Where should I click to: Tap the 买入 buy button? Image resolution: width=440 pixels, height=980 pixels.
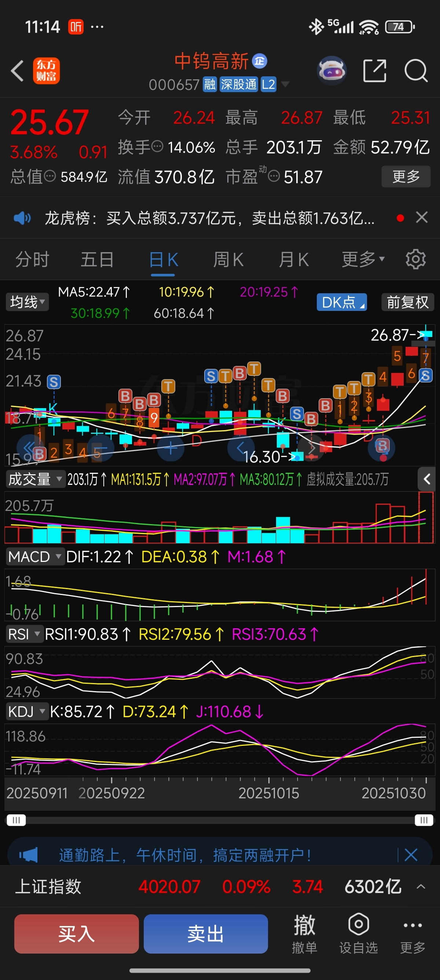[x=76, y=934]
